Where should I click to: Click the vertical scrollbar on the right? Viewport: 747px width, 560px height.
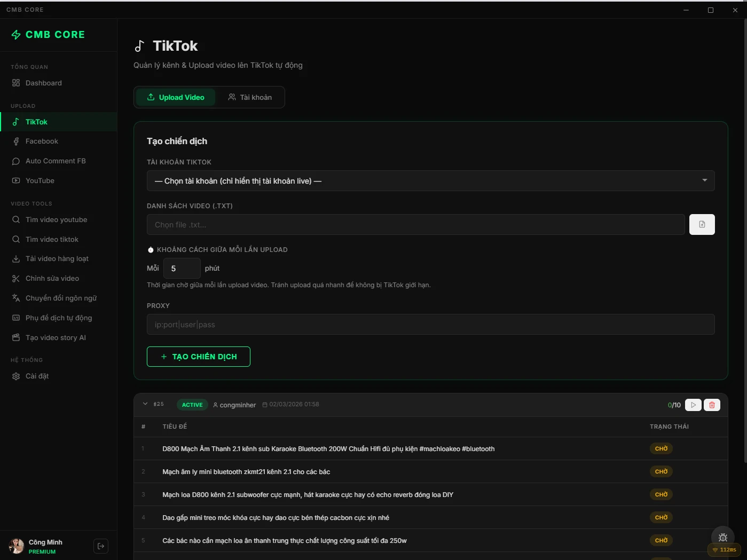coord(744,240)
